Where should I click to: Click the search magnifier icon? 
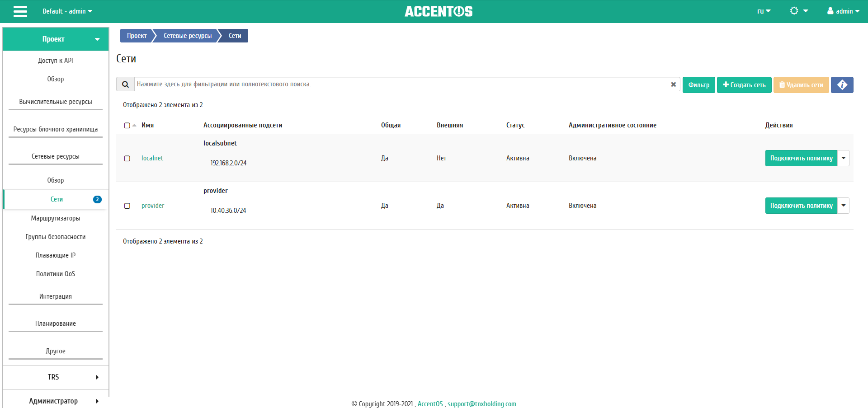tap(125, 84)
